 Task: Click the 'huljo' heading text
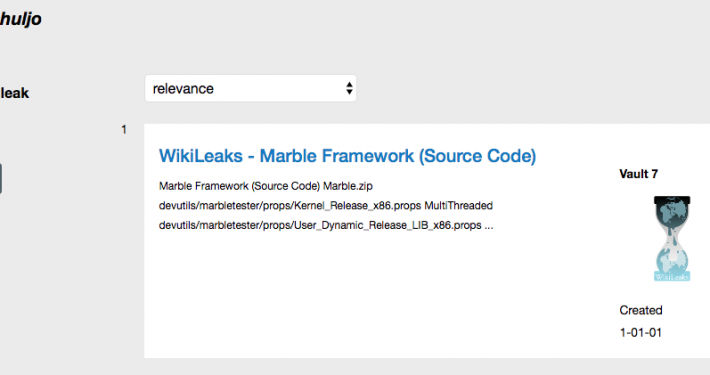coord(20,19)
